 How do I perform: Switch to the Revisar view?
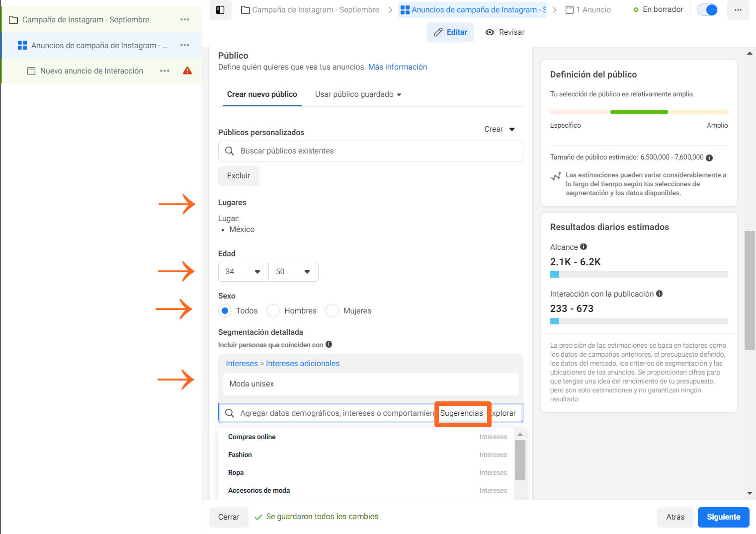pos(504,32)
